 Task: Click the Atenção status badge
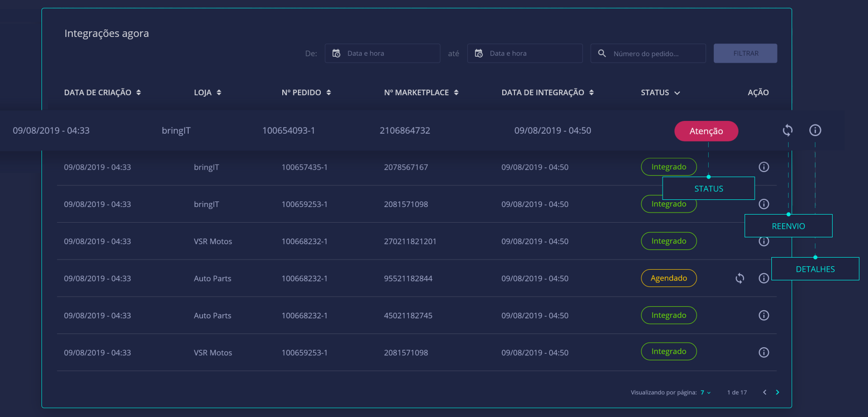click(x=706, y=131)
